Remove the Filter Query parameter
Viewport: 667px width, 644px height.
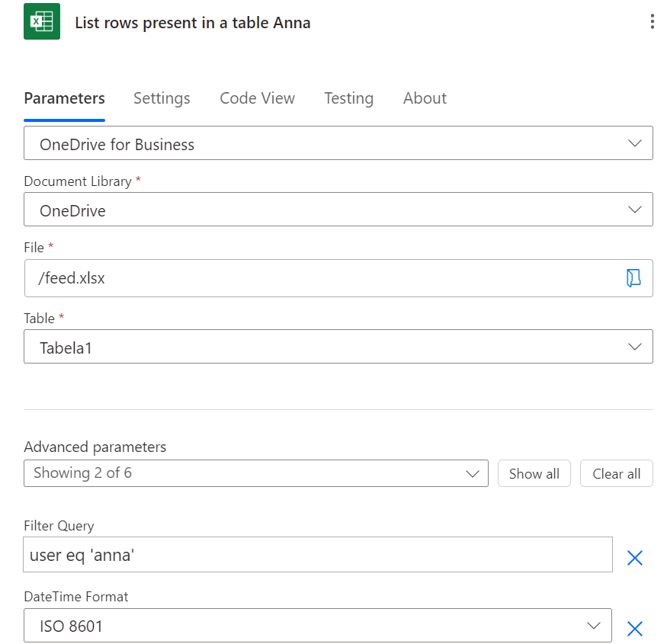pyautogui.click(x=634, y=558)
